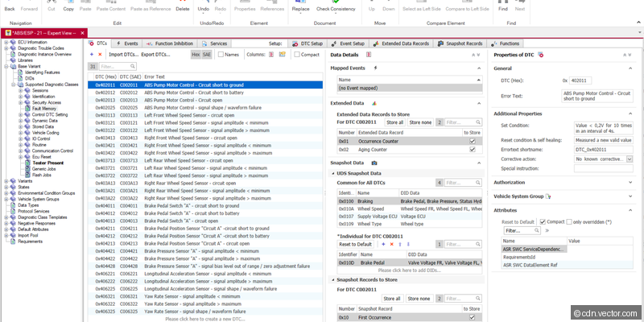Click red X icon beside Import DTCs
This screenshot has width=644, height=322.
pos(101,54)
